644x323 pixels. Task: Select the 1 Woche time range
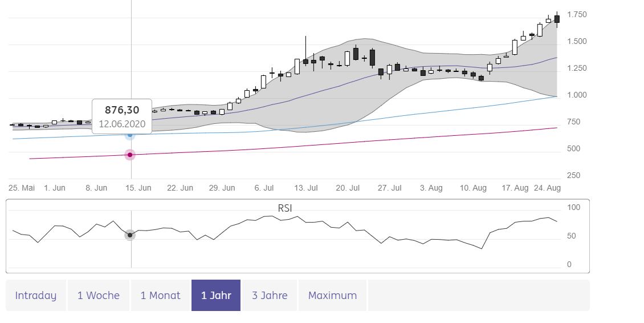(99, 296)
